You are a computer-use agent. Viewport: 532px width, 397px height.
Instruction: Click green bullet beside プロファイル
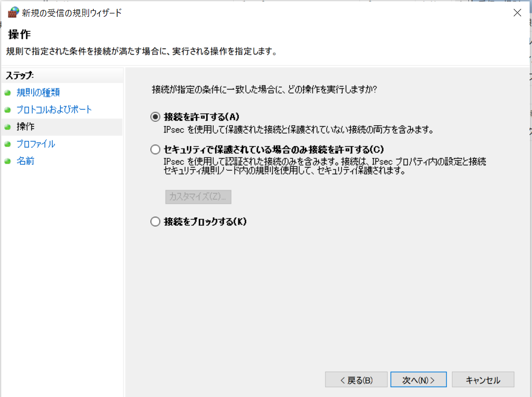(8, 145)
